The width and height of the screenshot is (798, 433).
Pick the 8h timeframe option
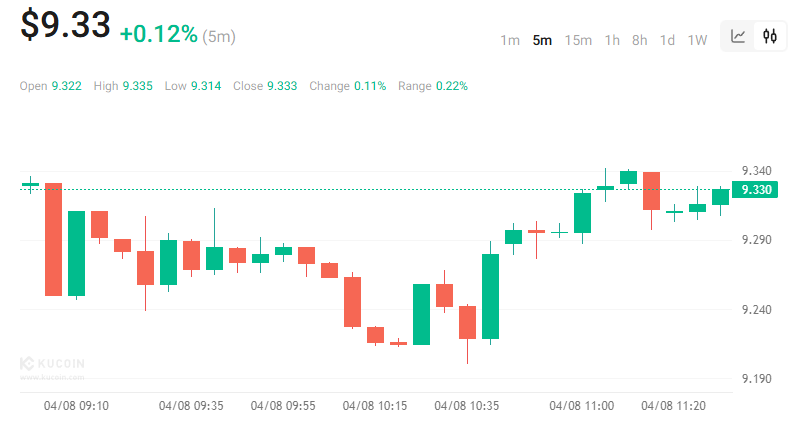pos(640,40)
